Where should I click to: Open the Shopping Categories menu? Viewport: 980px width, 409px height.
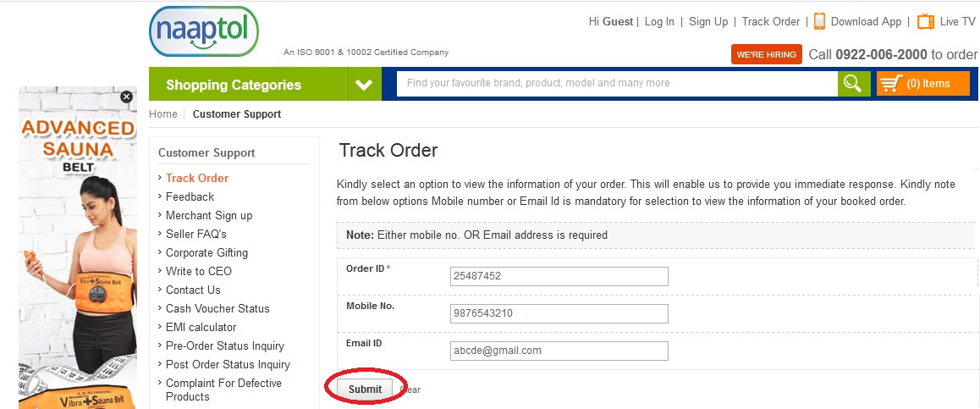234,85
